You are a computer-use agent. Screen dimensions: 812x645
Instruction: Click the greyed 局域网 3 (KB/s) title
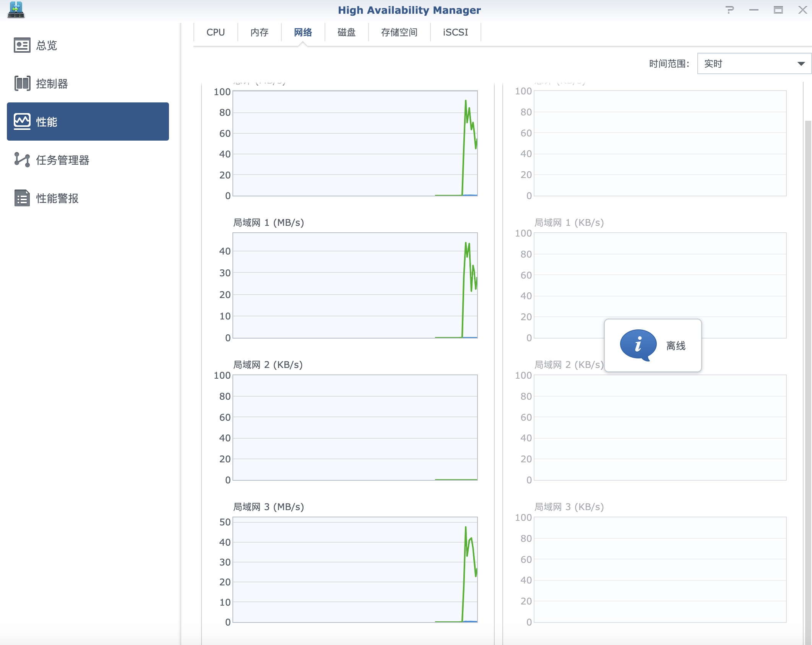point(569,507)
